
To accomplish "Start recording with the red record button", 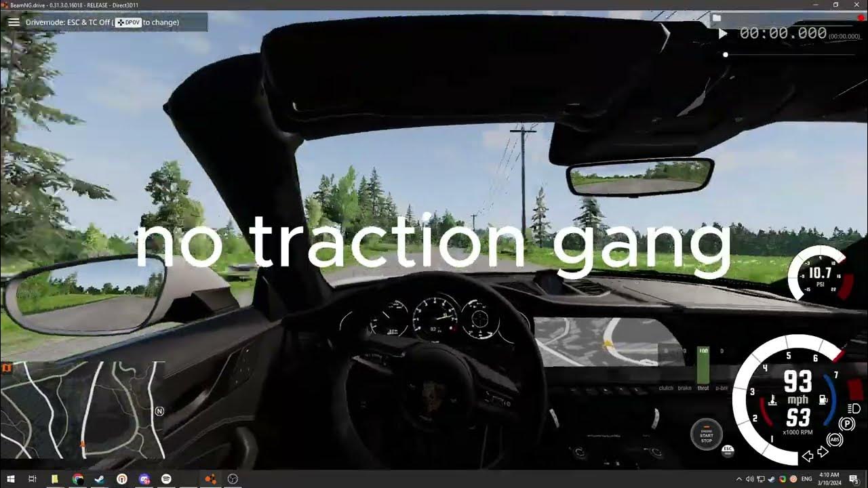I will coord(861,18).
